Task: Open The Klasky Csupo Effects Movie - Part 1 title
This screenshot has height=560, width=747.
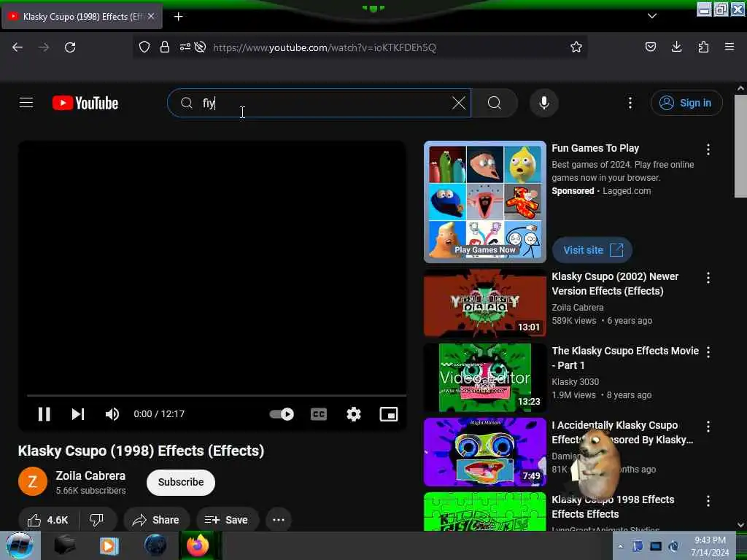Action: pyautogui.click(x=625, y=358)
